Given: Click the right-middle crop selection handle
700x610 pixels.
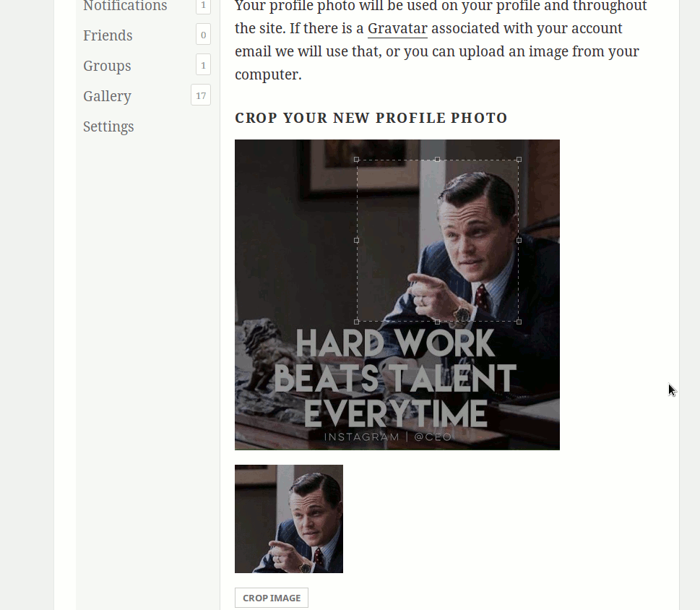Looking at the screenshot, I should pyautogui.click(x=519, y=240).
